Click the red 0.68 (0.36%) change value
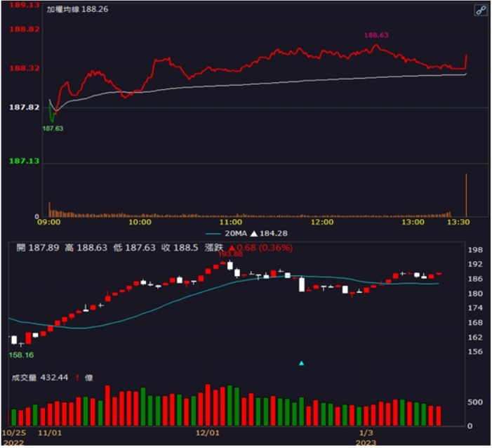Viewport: 492px width, 448px height. click(x=265, y=248)
